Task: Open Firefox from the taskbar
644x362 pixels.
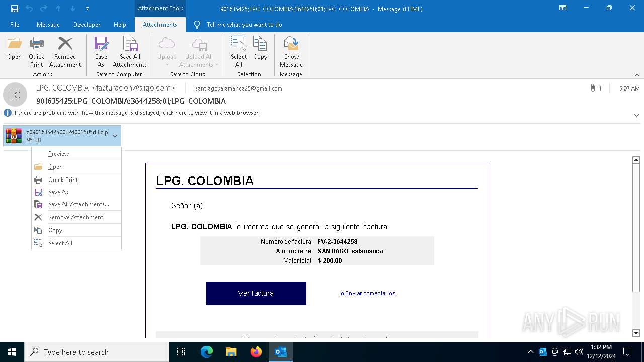Action: pos(256,352)
